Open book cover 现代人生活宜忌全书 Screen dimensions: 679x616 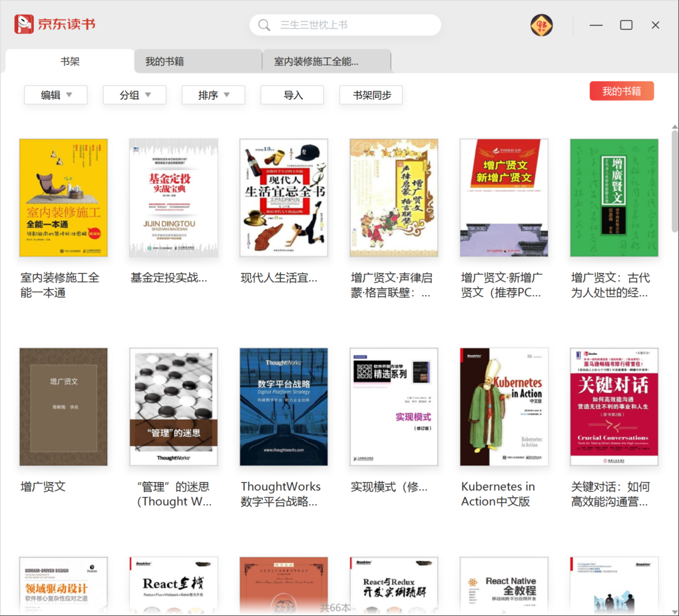click(284, 198)
